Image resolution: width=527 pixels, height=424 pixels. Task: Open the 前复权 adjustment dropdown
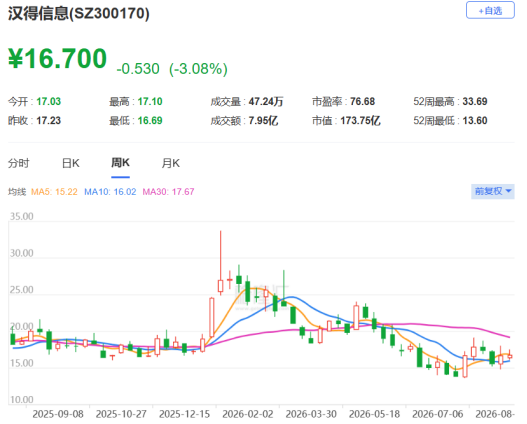(x=492, y=191)
